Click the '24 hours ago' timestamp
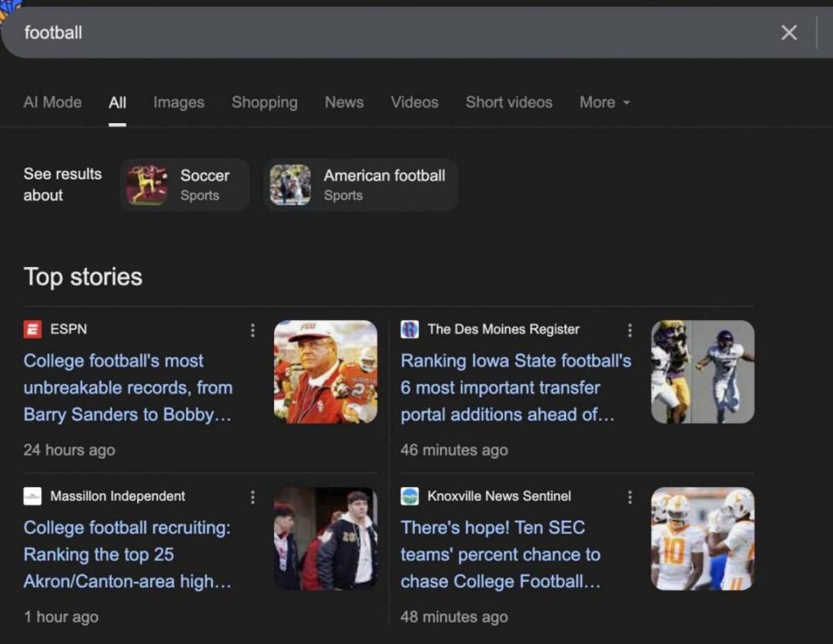The height and width of the screenshot is (644, 833). (69, 449)
